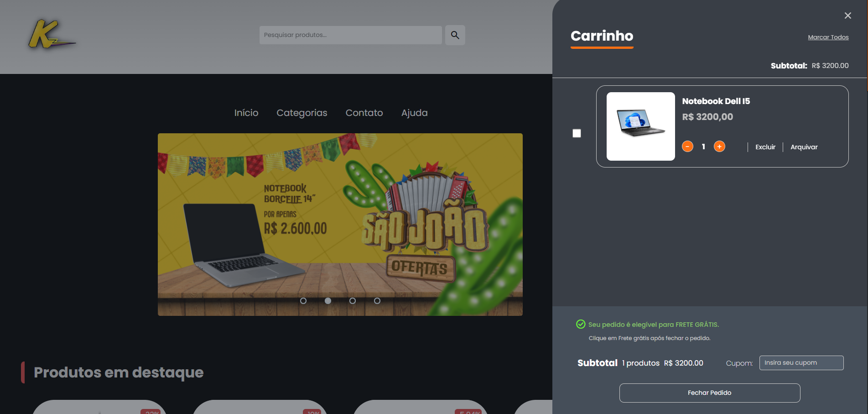Close the Carrinho cart panel
Viewport: 868px width, 414px height.
[x=847, y=16]
